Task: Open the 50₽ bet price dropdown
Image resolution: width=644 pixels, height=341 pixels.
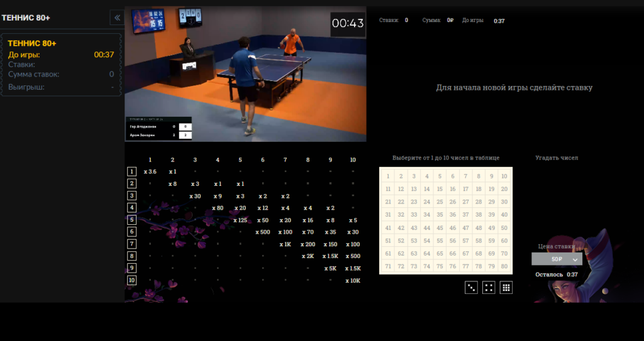Action: click(x=557, y=259)
